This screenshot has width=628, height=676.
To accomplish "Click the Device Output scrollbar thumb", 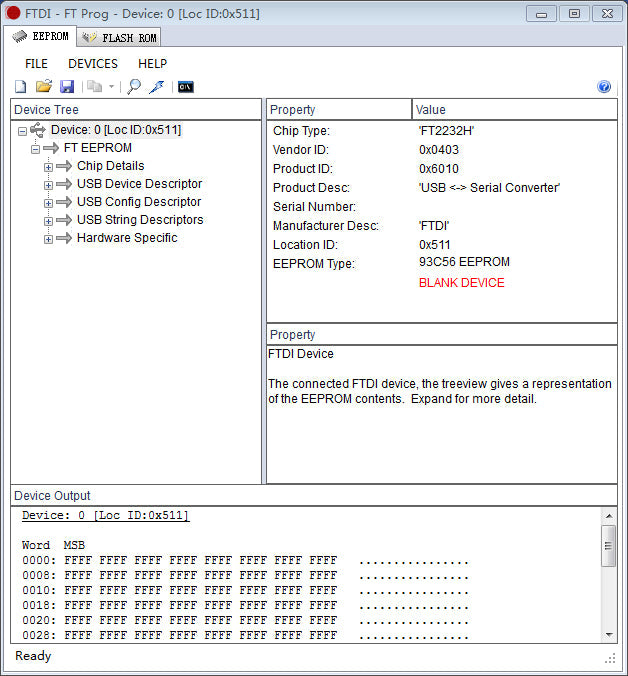I will point(609,546).
